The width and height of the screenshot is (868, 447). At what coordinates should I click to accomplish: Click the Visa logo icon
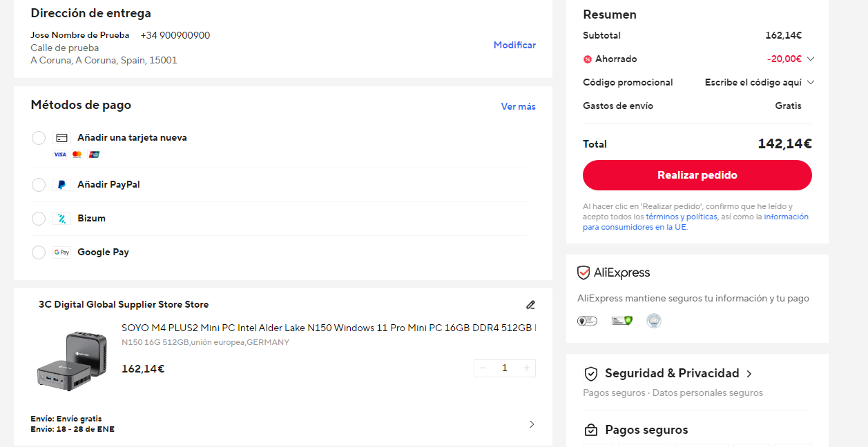click(60, 155)
